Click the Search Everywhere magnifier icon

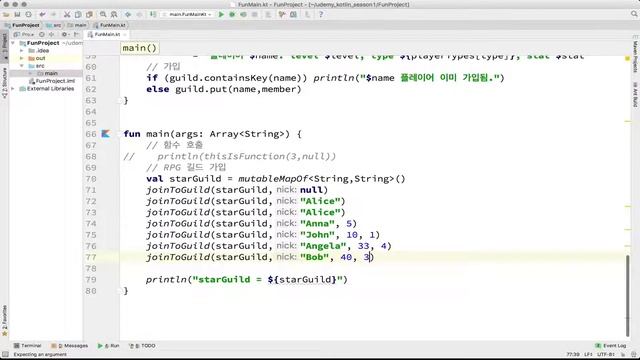pyautogui.click(x=634, y=14)
